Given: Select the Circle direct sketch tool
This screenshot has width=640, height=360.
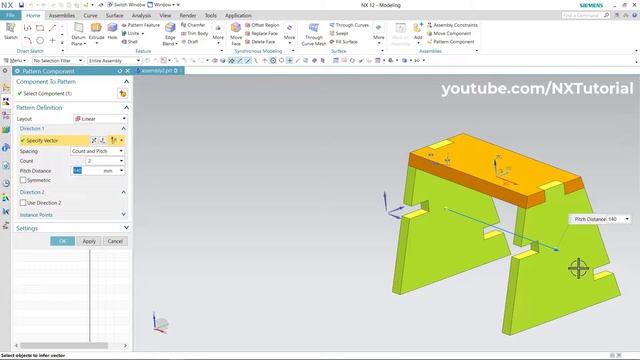Looking at the screenshot, I should [40, 40].
